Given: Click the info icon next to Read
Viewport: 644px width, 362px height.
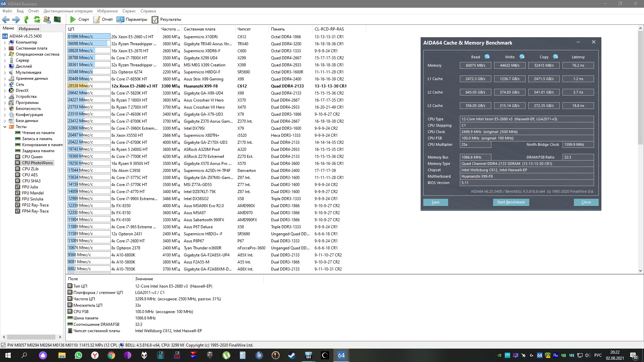Looking at the screenshot, I should [x=487, y=57].
